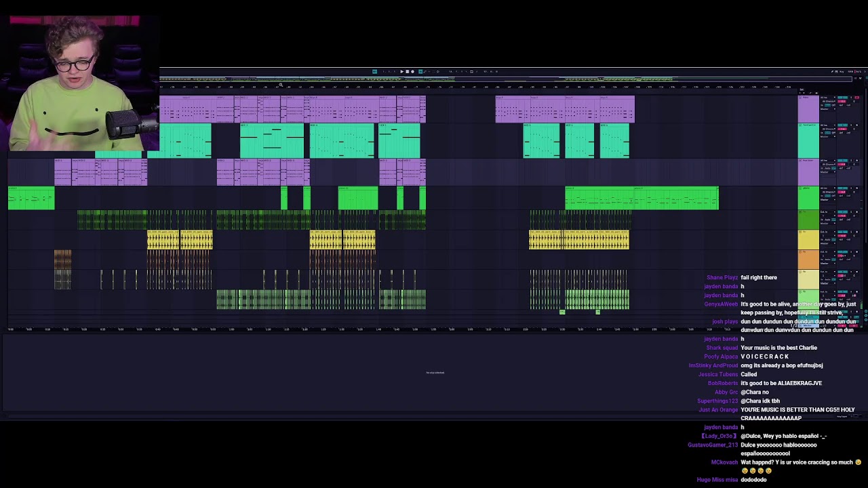The width and height of the screenshot is (868, 488).
Task: Deactivate the Keys track activator
Action: (842, 98)
